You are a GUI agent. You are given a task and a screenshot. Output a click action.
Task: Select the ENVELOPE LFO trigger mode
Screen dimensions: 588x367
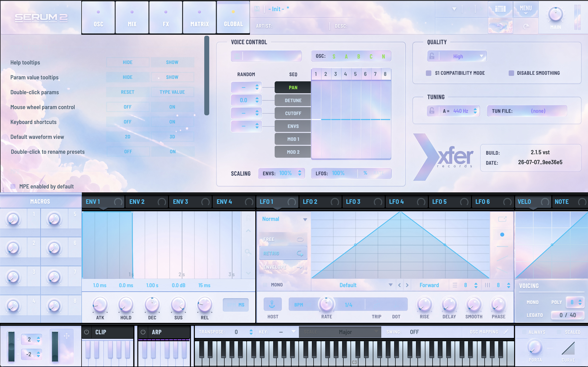click(283, 267)
